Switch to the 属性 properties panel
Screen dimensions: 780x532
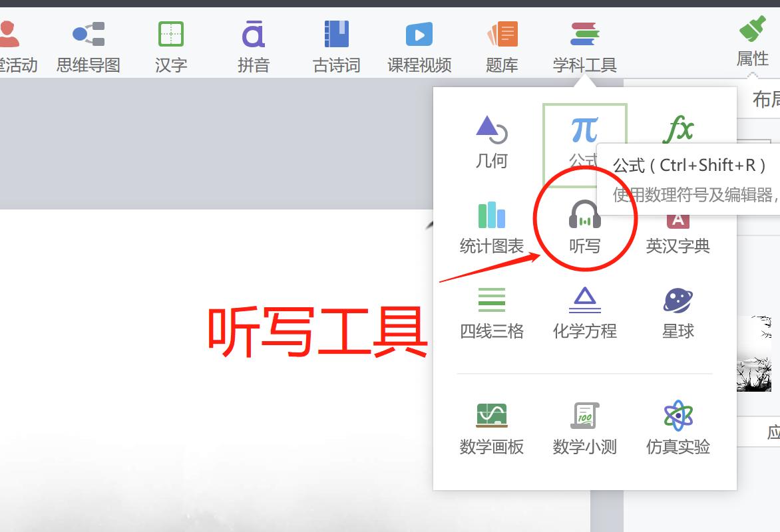click(x=752, y=43)
